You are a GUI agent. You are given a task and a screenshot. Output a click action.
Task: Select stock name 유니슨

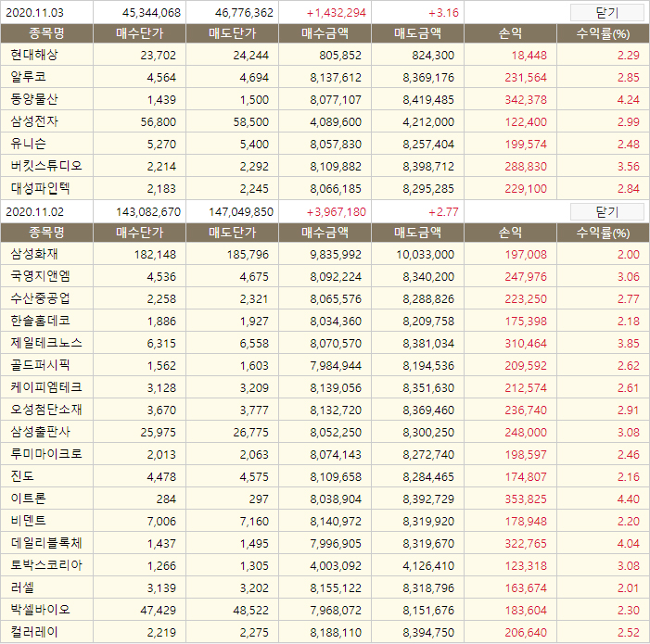[28, 144]
